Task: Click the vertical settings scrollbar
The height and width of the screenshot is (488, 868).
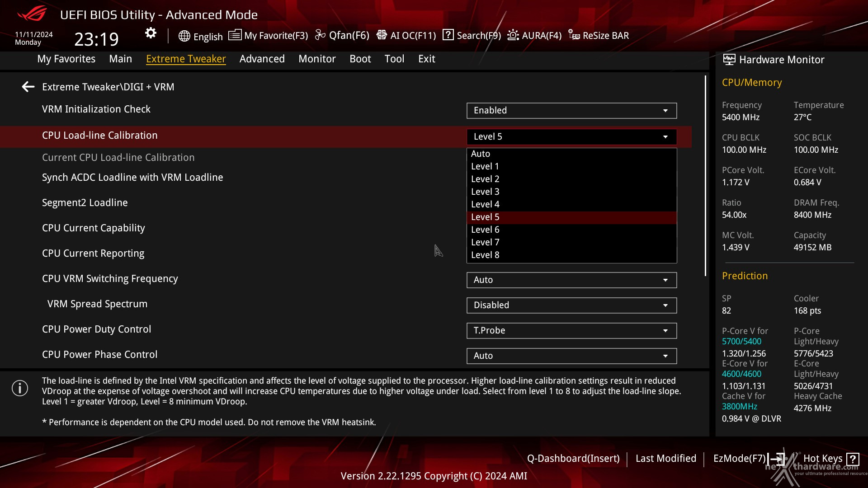Action: (x=705, y=176)
